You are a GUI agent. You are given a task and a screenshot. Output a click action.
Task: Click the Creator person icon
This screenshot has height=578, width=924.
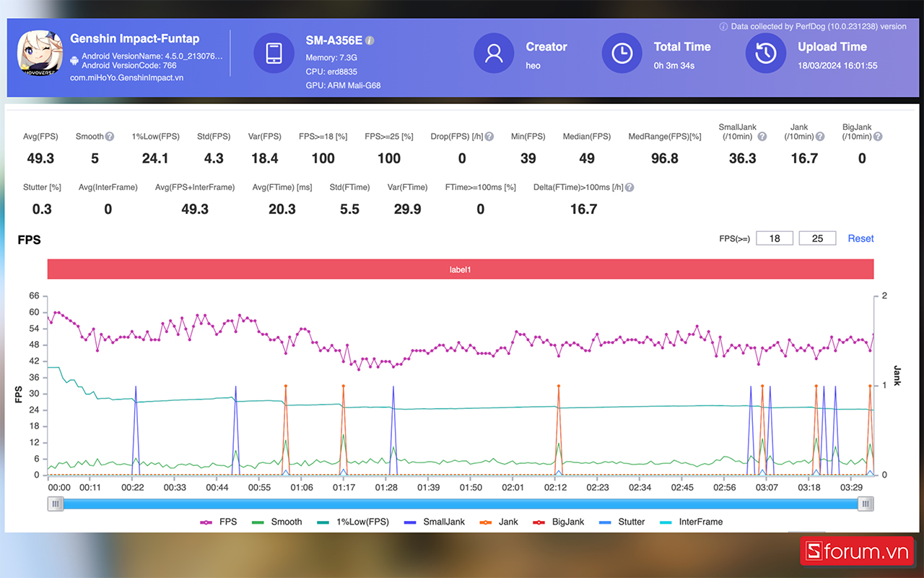tap(494, 54)
